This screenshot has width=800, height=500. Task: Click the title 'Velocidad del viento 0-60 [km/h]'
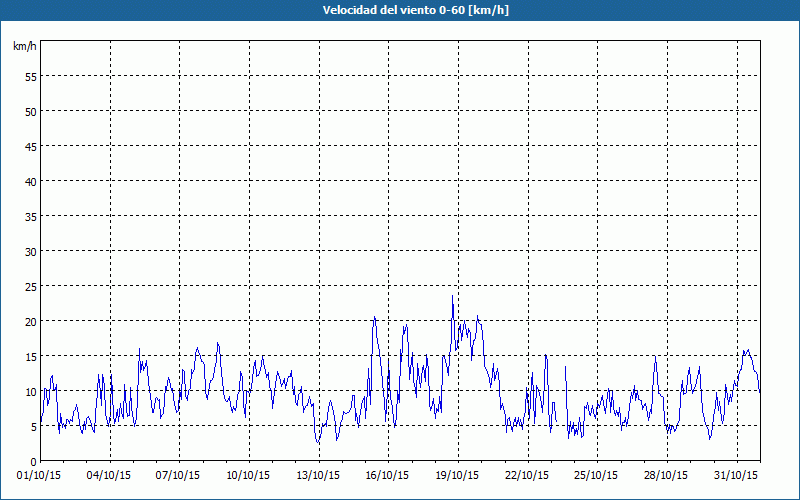[416, 10]
